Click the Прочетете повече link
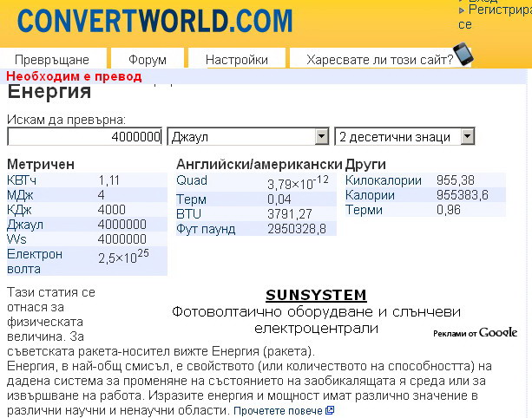The width and height of the screenshot is (532, 418). click(278, 410)
